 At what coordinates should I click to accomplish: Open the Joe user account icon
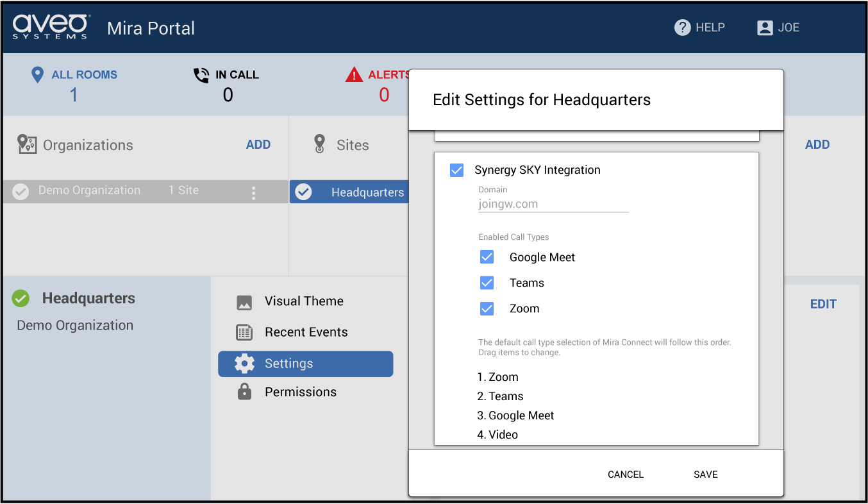click(765, 28)
